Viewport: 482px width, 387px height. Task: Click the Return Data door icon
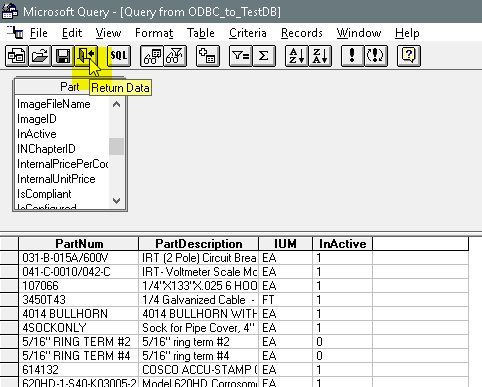click(86, 56)
